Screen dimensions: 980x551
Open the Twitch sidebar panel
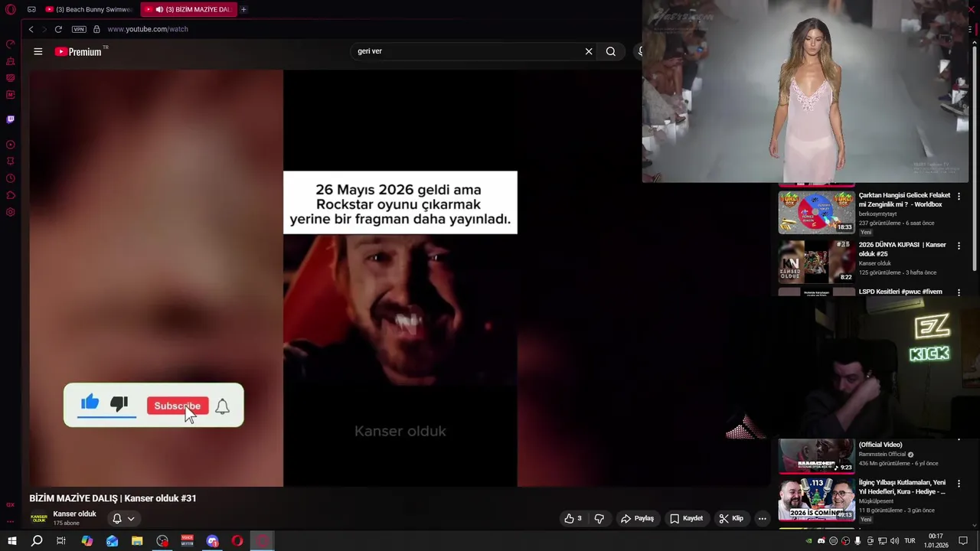tap(10, 119)
